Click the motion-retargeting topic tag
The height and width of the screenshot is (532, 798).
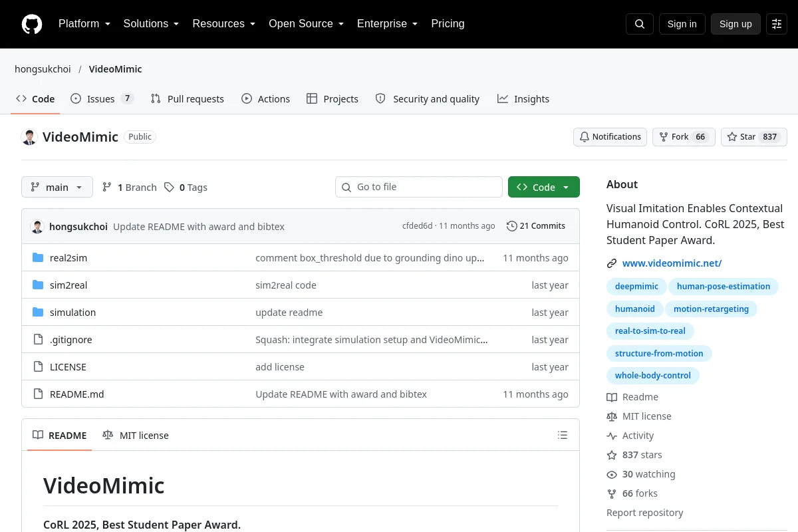coord(711,309)
